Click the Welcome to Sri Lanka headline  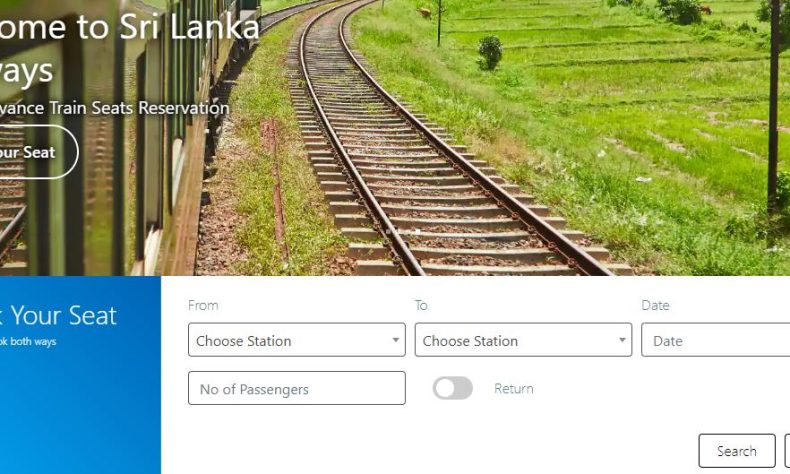coord(129,27)
